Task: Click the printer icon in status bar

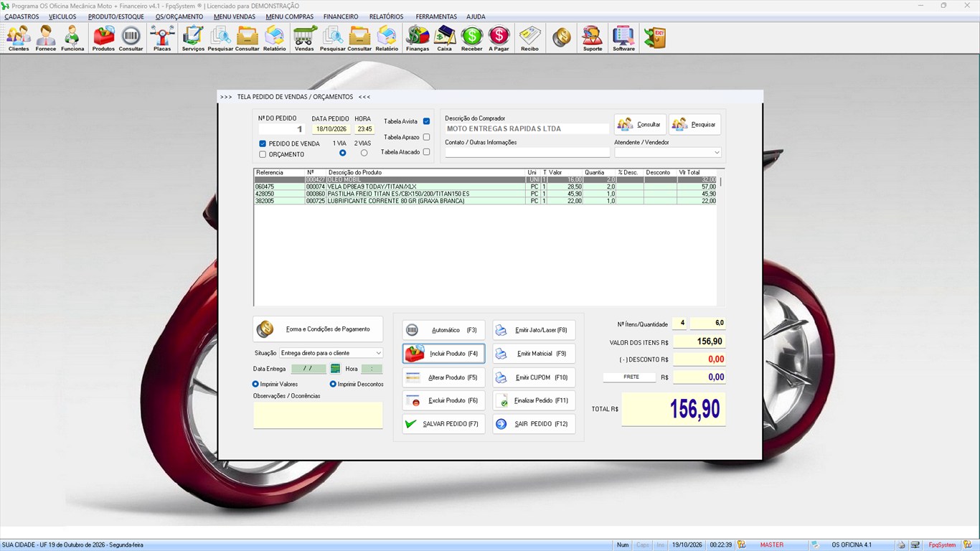Action: point(900,545)
